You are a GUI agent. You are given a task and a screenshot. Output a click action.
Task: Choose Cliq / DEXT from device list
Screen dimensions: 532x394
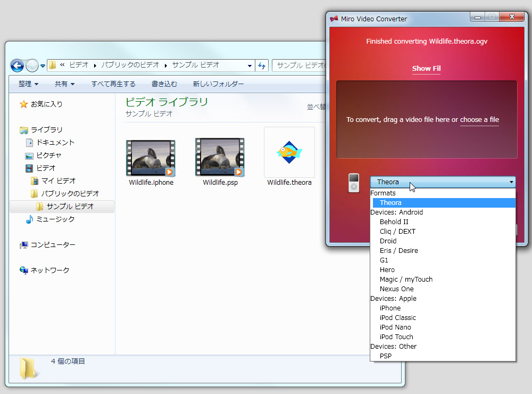pos(444,231)
